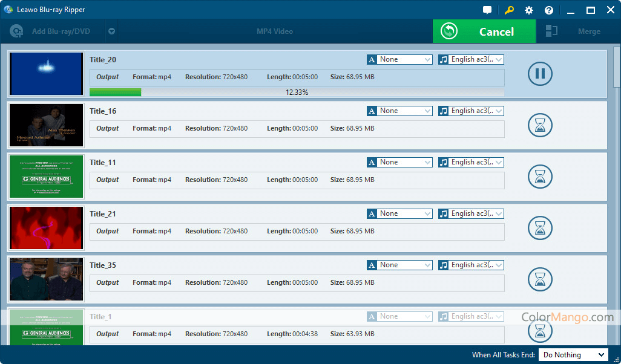Click the Title_20 progress bar
This screenshot has width=621, height=364.
click(297, 93)
